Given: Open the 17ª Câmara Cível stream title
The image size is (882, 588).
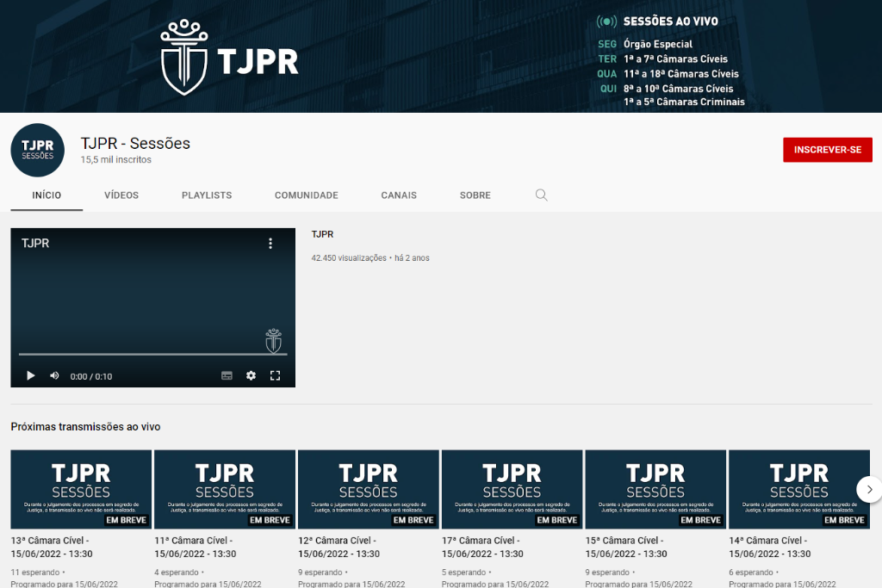Looking at the screenshot, I should click(x=482, y=547).
